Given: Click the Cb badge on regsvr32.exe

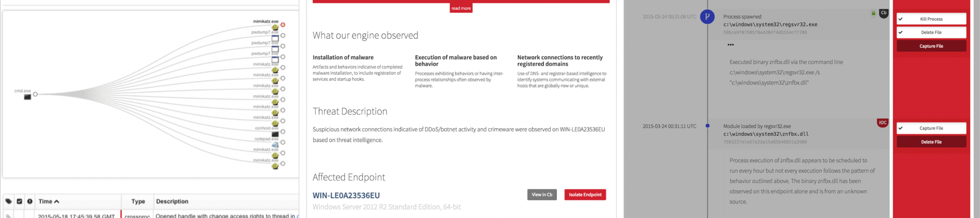Looking at the screenshot, I should [883, 13].
